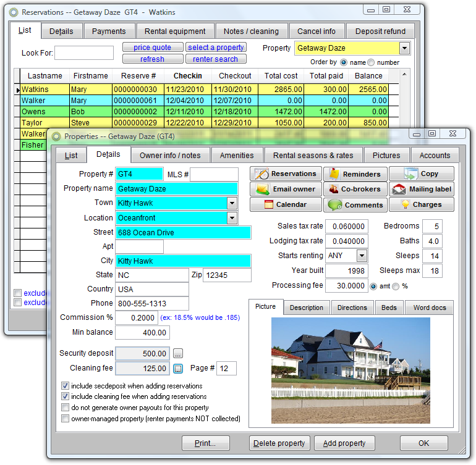This screenshot has width=476, height=465.
Task: Click Email owner button
Action: point(286,189)
